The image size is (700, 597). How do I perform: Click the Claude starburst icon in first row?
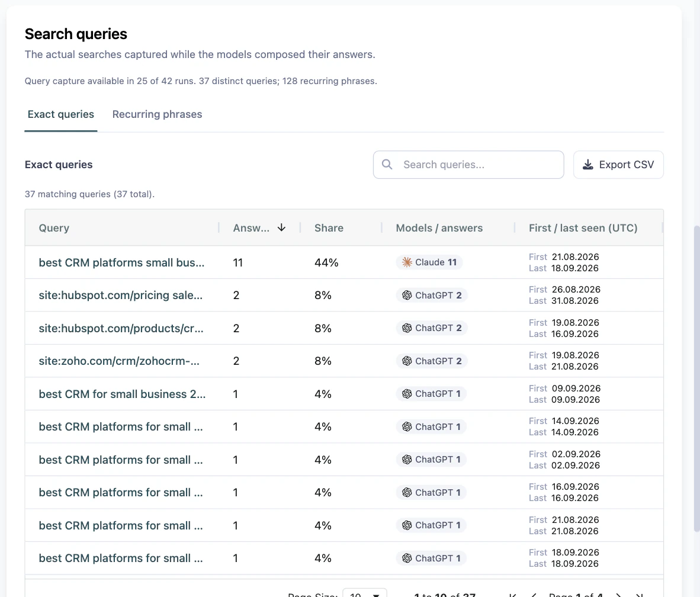coord(407,262)
